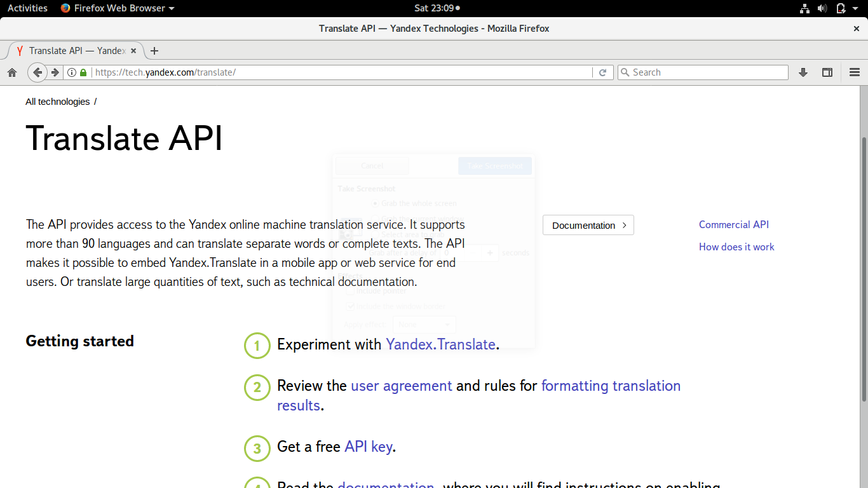Open the Activities menu
868x488 pixels.
pos(27,8)
